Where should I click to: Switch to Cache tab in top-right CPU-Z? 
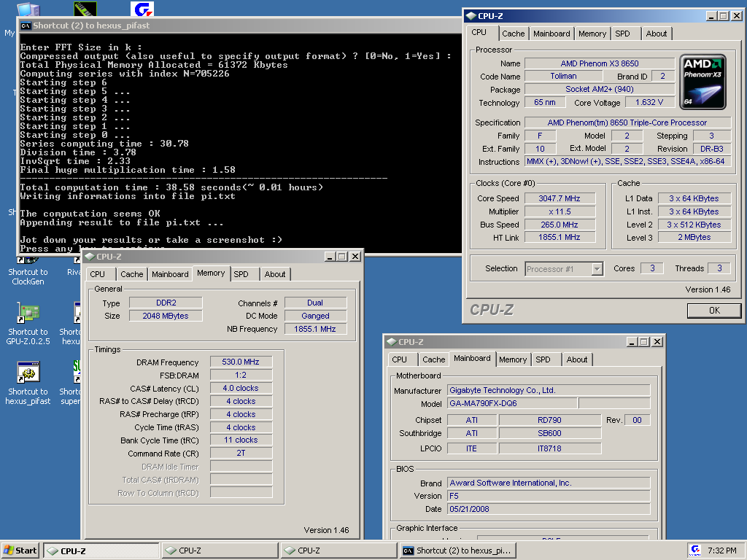point(513,34)
